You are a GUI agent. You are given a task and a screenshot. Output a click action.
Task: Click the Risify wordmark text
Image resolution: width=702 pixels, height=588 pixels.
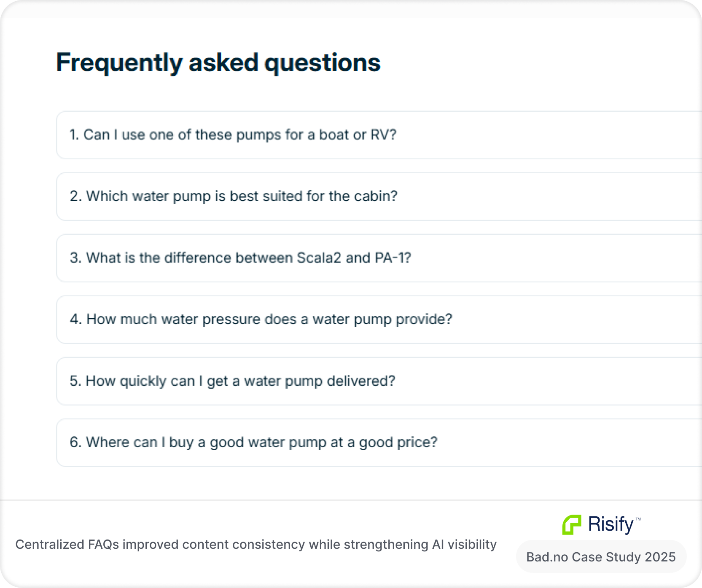611,524
